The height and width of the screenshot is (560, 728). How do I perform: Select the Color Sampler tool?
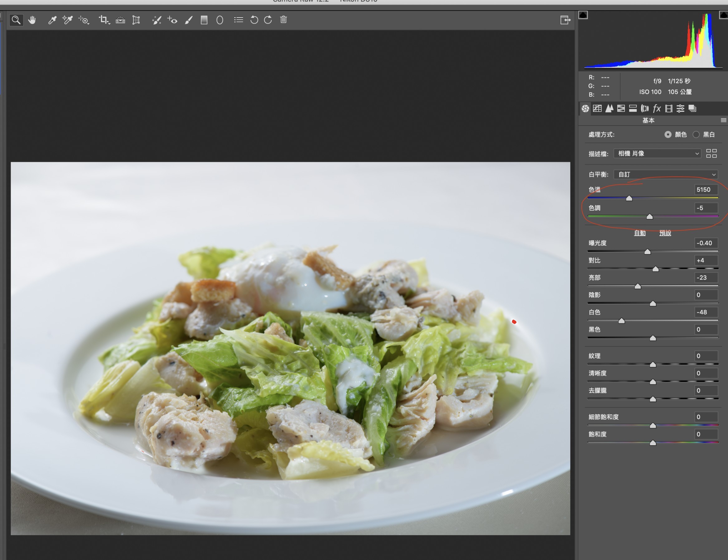pyautogui.click(x=68, y=20)
